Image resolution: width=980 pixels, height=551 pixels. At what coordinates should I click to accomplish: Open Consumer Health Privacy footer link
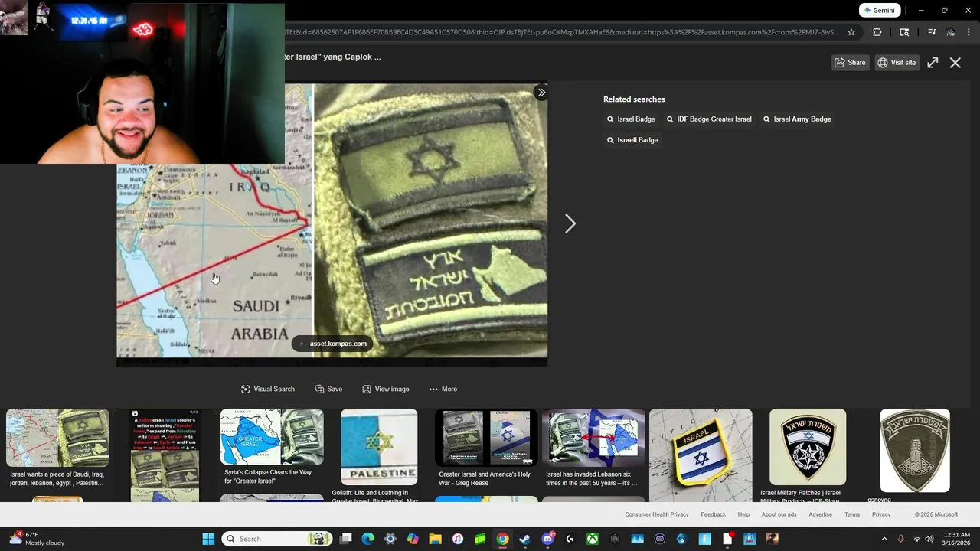pos(657,514)
